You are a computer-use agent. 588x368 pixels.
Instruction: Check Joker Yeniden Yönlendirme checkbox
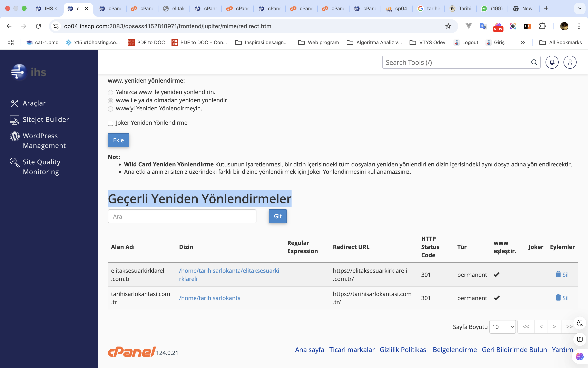(110, 123)
